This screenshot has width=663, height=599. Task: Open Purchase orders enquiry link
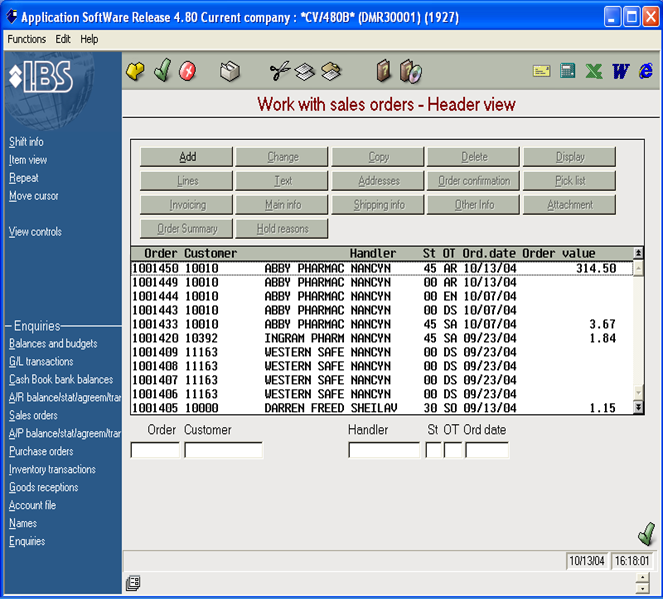pyautogui.click(x=41, y=451)
